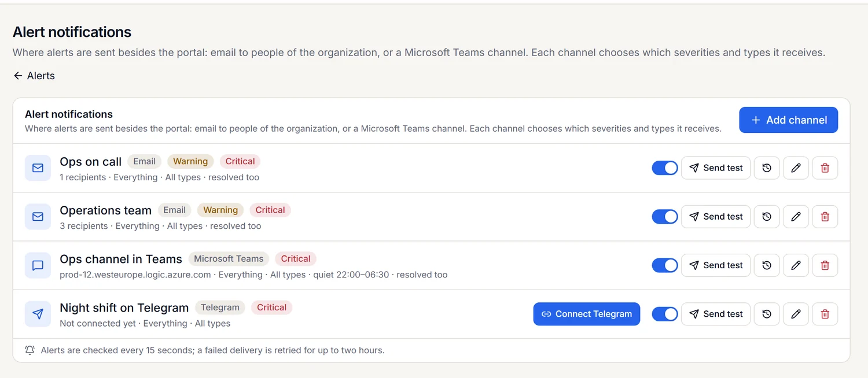Turn off the Night shift on Telegram toggle

tap(665, 314)
